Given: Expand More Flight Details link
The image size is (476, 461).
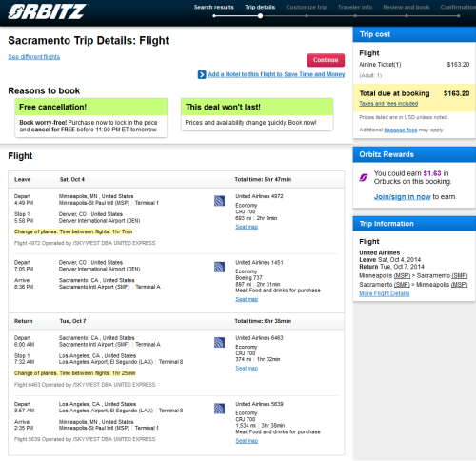Looking at the screenshot, I should tap(385, 293).
